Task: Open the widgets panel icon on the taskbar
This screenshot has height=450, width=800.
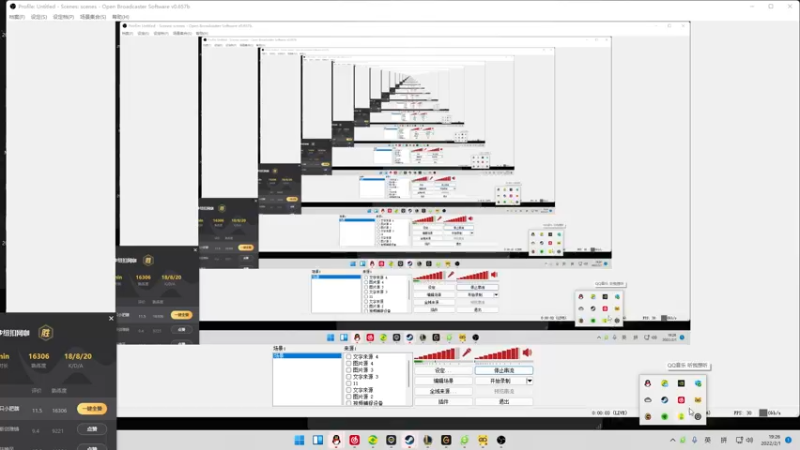Action: [x=318, y=440]
